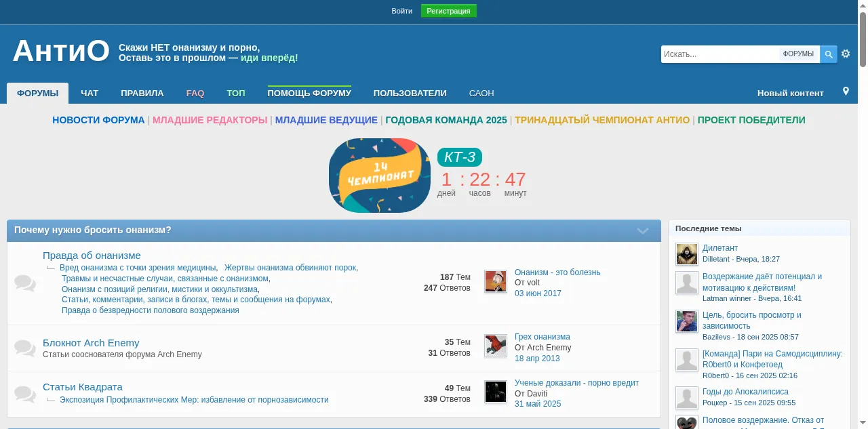This screenshot has height=429, width=868.
Task: Click the КТ-3 badge
Action: pyautogui.click(x=460, y=157)
